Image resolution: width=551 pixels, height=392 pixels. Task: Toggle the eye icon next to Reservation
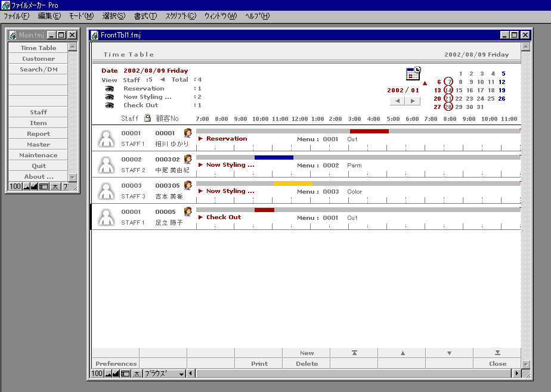point(109,88)
